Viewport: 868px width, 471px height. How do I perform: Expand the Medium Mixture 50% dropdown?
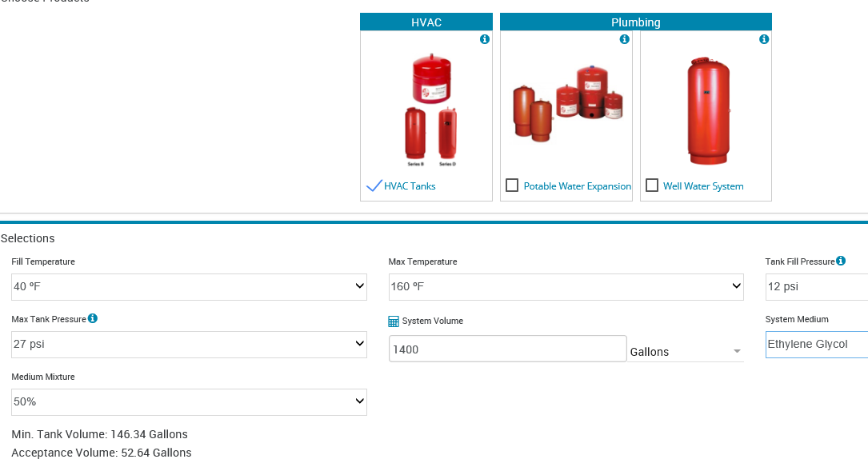[189, 401]
